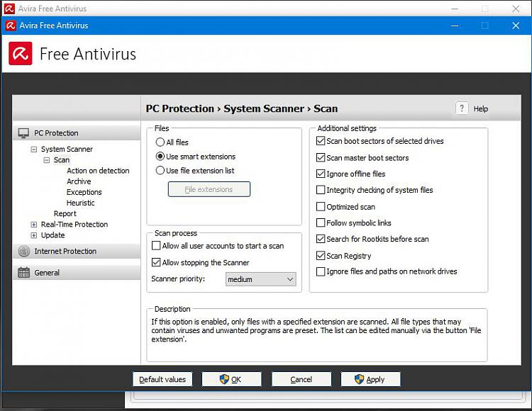The height and width of the screenshot is (411, 532).
Task: Click the Cancel button
Action: [x=301, y=379]
